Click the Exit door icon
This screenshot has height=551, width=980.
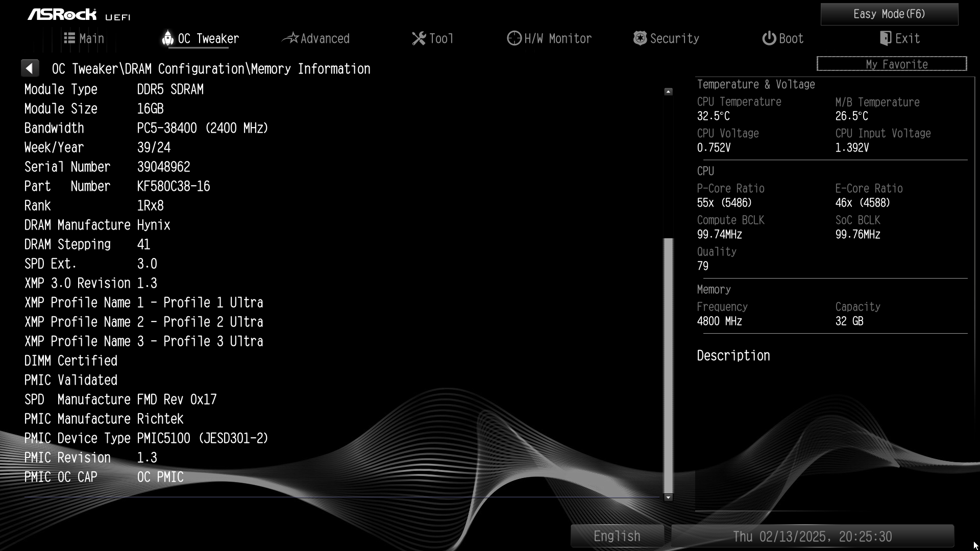tap(886, 38)
